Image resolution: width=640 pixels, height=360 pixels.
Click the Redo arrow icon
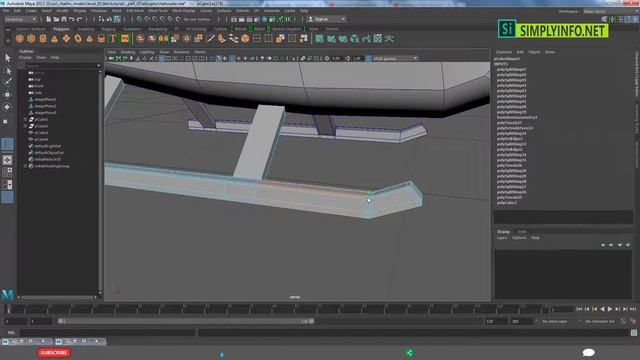click(x=79, y=19)
